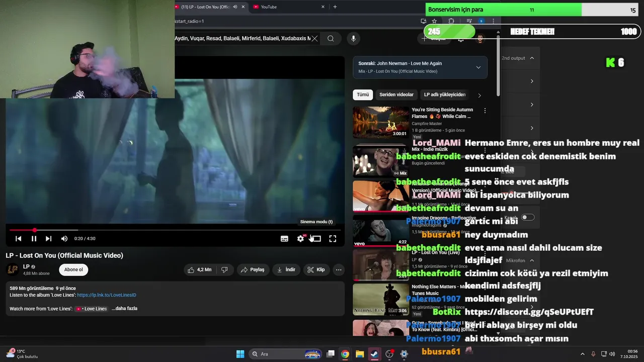This screenshot has height=362, width=644.
Task: Share the video with Paylaş
Action: [x=253, y=270]
